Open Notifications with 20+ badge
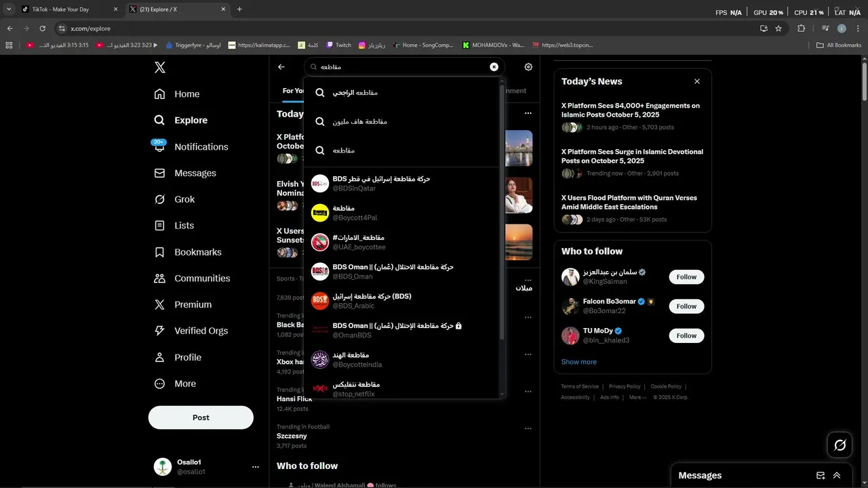 point(191,146)
